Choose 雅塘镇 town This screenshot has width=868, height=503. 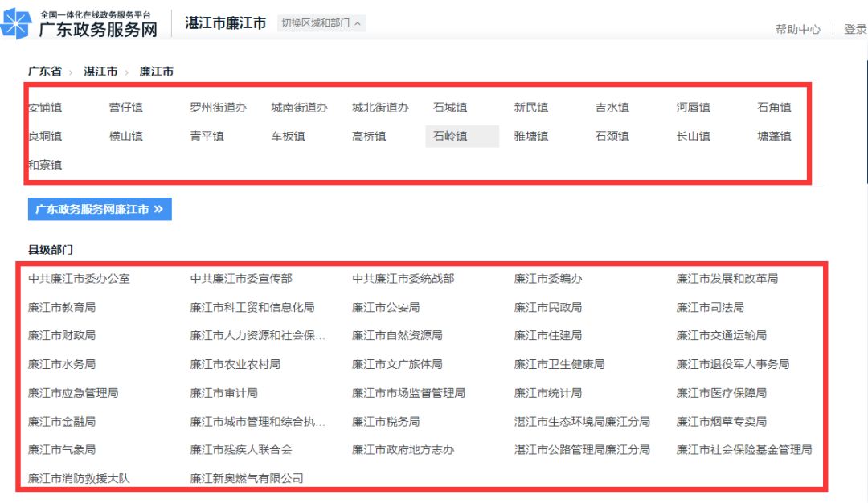point(531,136)
